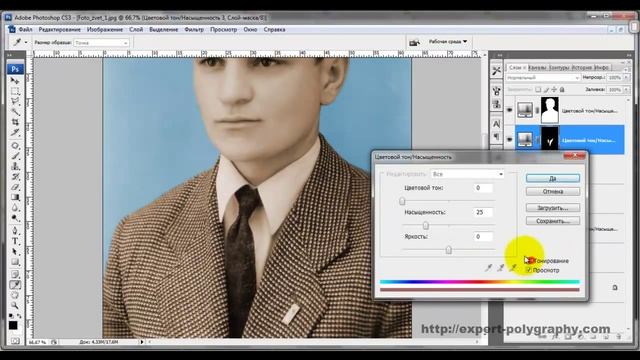Select the Healing Brush tool

[15, 146]
